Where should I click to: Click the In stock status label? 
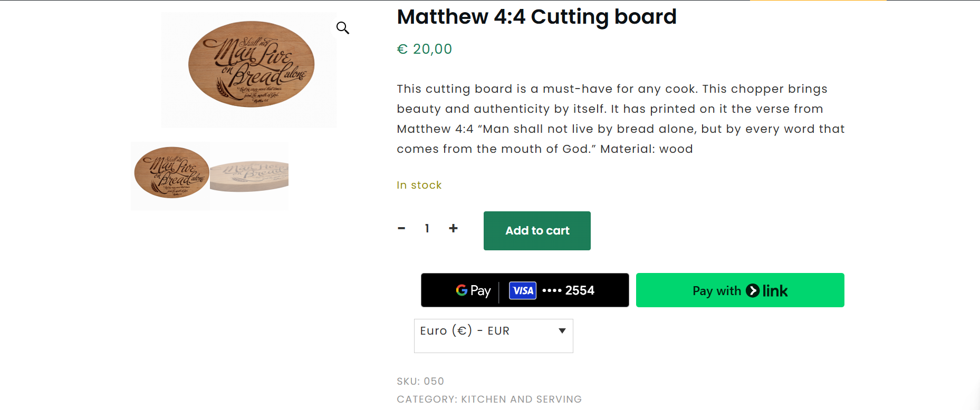pyautogui.click(x=419, y=185)
